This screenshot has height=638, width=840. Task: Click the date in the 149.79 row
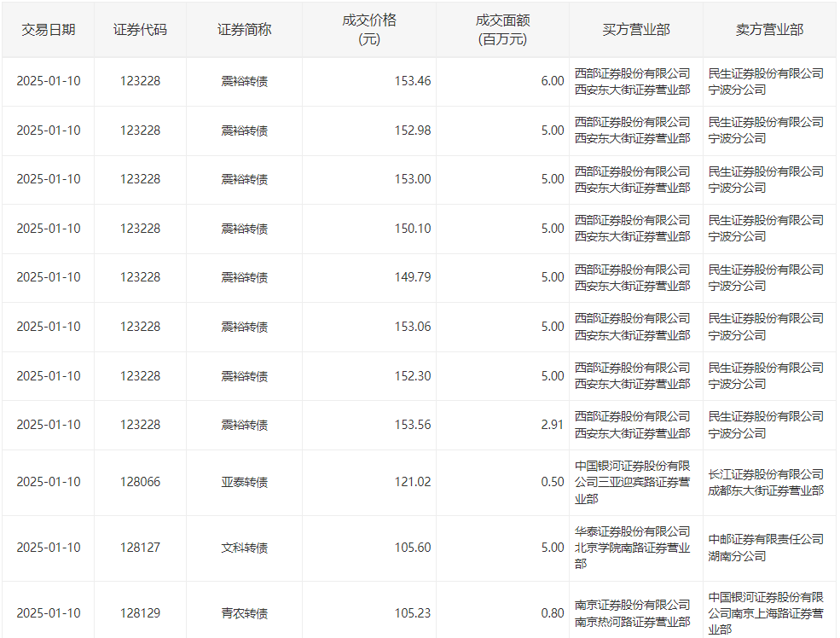pyautogui.click(x=49, y=277)
